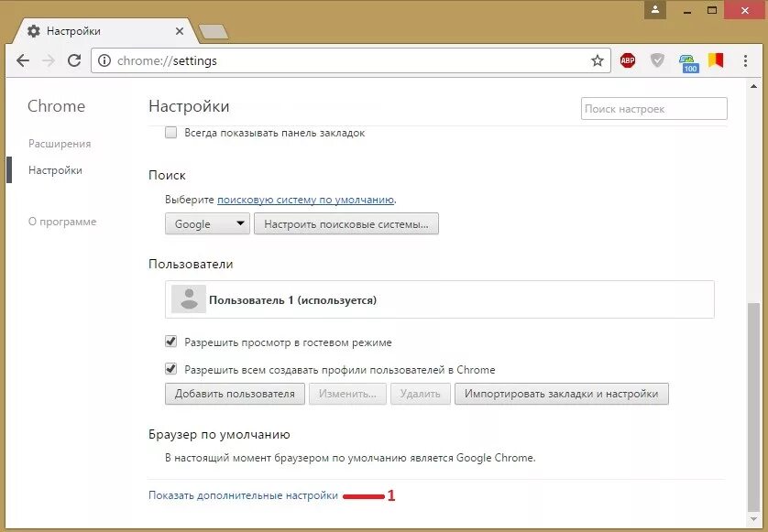Screen dimensions: 768x532
Task: Click Добавить пользователя button
Action: [x=236, y=394]
